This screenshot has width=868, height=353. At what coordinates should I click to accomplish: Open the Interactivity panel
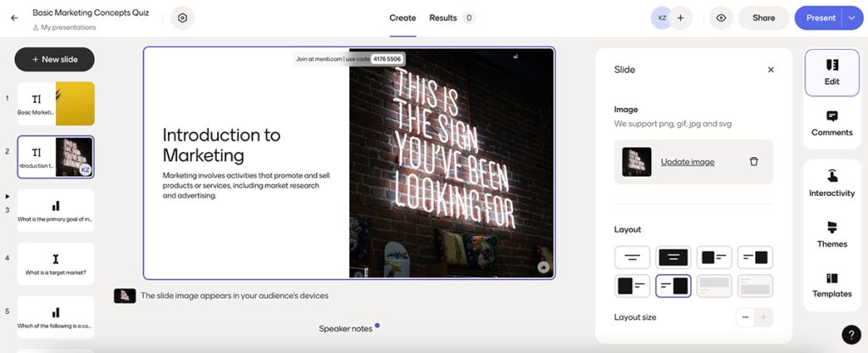click(x=832, y=183)
